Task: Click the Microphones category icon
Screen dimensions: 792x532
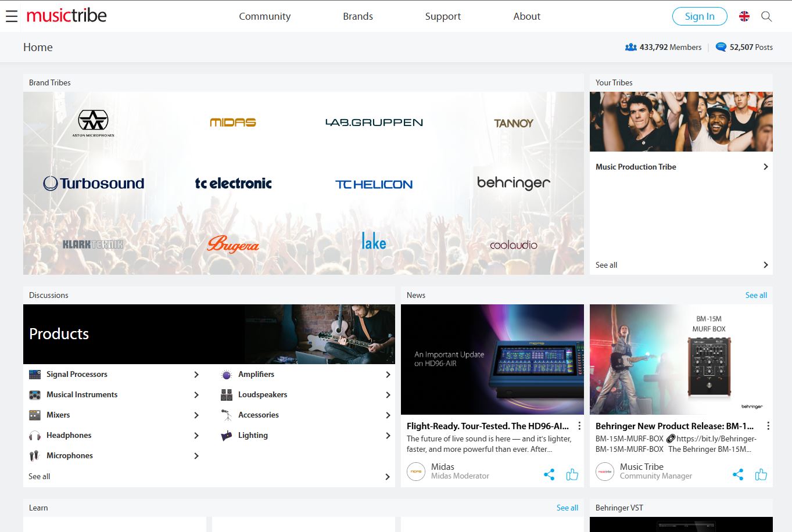Action: (x=35, y=456)
